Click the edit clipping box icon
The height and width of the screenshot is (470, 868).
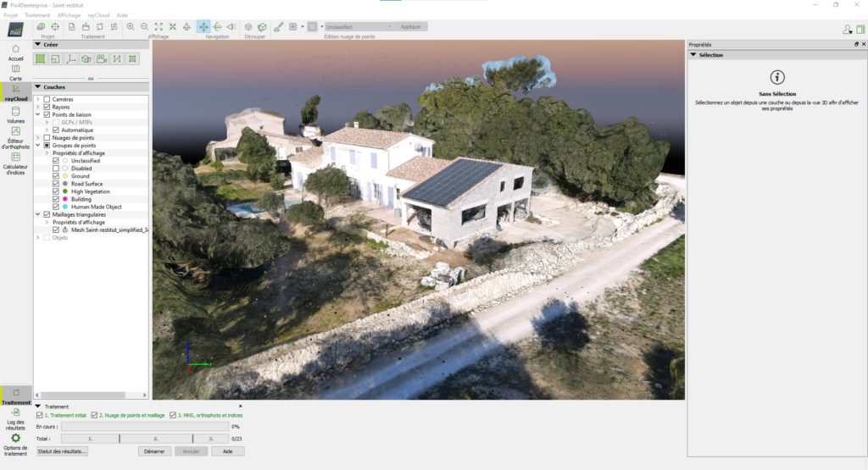262,26
